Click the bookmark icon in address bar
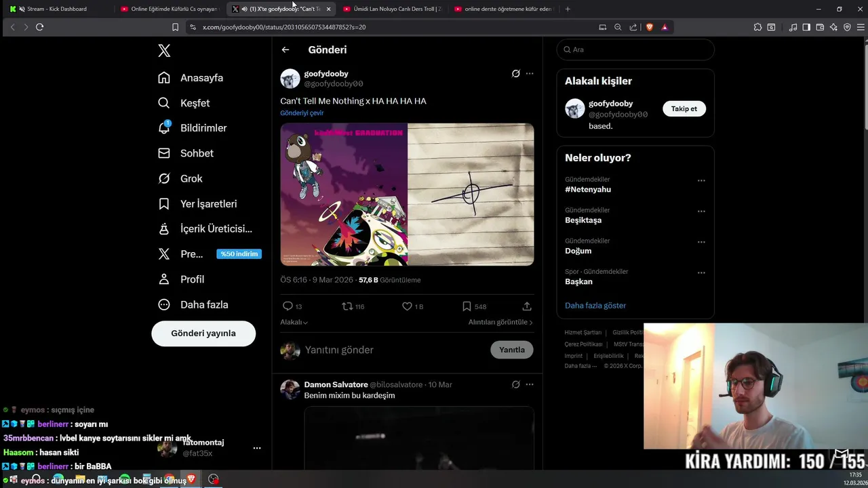This screenshot has width=868, height=488. (175, 27)
